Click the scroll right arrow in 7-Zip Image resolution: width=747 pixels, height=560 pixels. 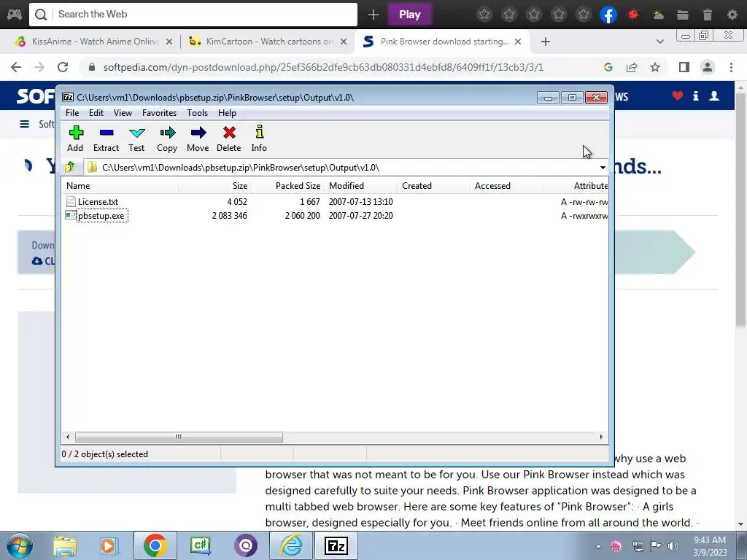coord(601,437)
